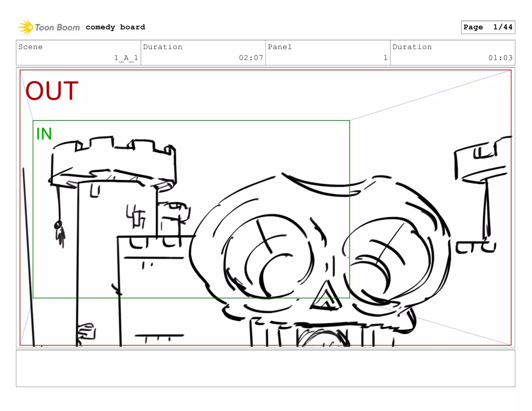532x411 pixels.
Task: Click the Panel header label
Action: (280, 47)
